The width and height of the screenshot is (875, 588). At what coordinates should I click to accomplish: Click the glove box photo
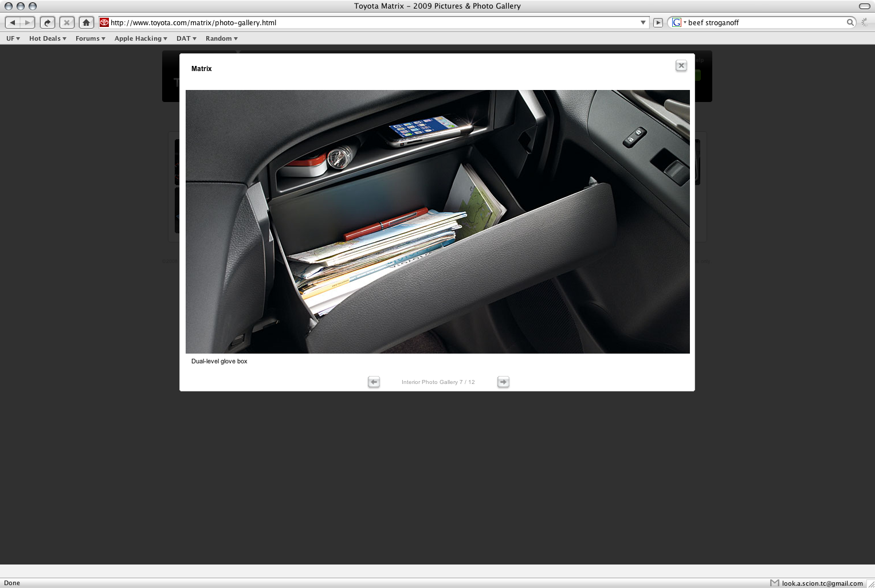click(438, 222)
